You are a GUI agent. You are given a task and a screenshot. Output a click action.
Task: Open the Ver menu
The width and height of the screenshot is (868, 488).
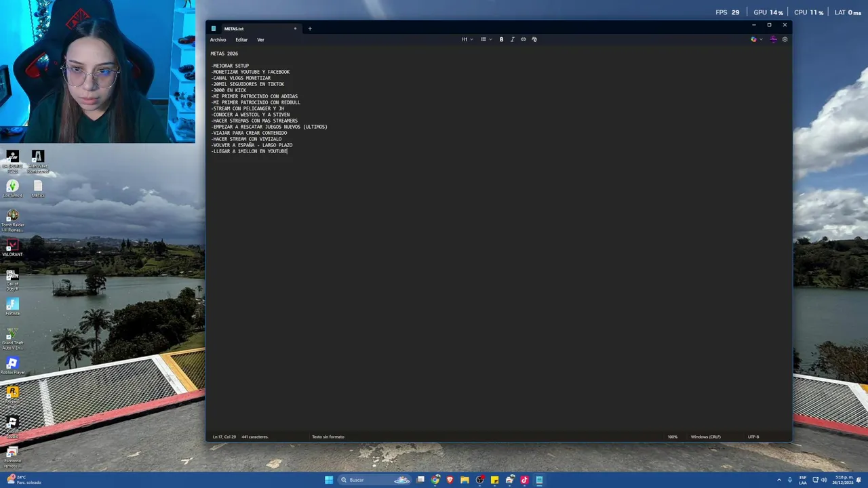260,40
